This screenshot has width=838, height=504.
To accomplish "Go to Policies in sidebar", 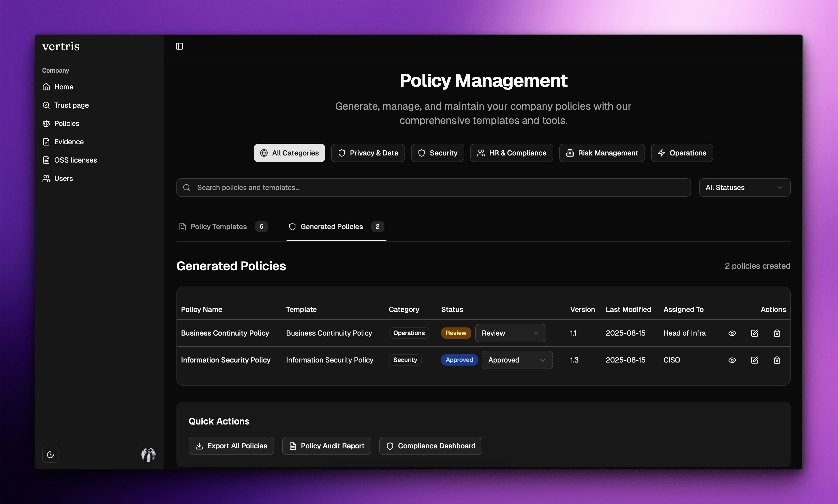I will coord(61,124).
